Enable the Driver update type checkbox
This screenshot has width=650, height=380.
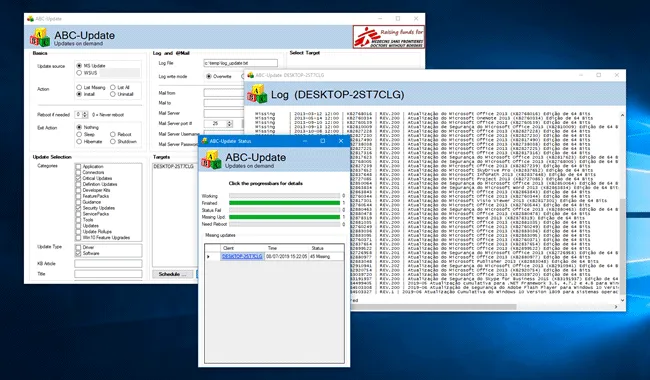[78, 247]
